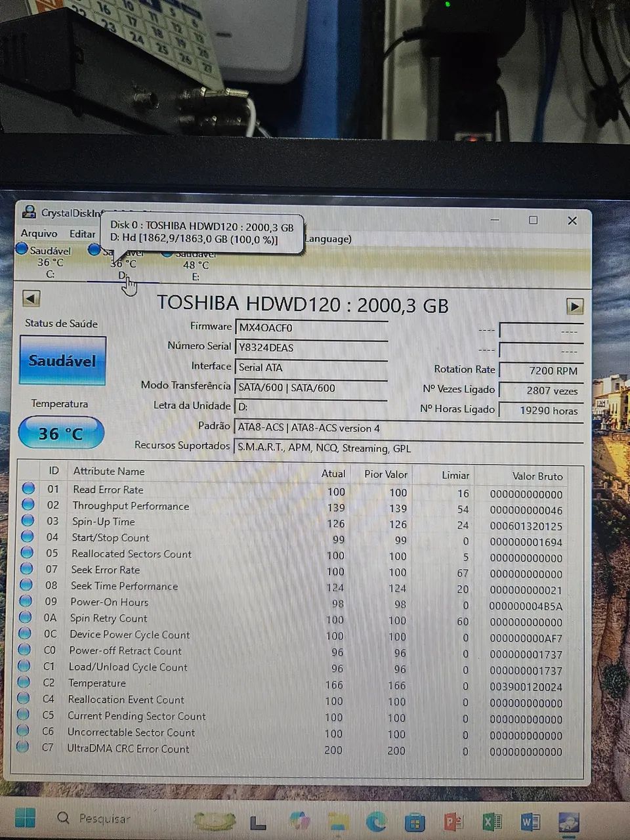Image resolution: width=630 pixels, height=840 pixels.
Task: Open Copilot from the taskbar
Action: [299, 820]
